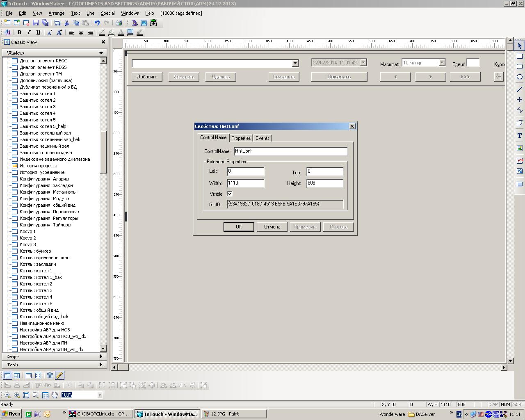
Task: Toggle the Visible checkbox in dialog
Action: (230, 194)
